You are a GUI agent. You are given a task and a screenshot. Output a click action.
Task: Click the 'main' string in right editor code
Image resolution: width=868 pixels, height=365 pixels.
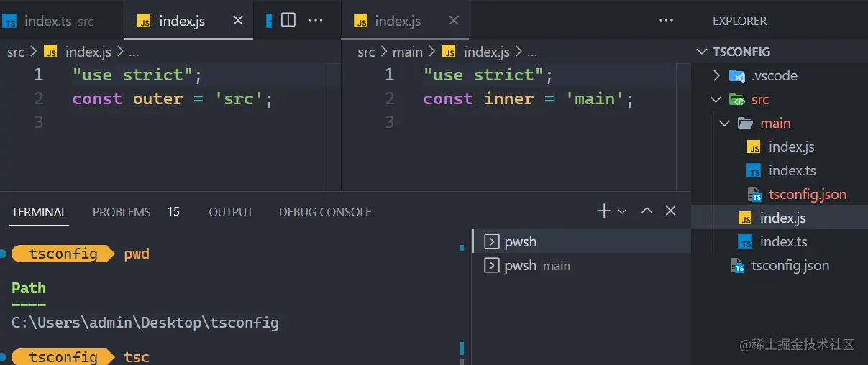pos(595,98)
